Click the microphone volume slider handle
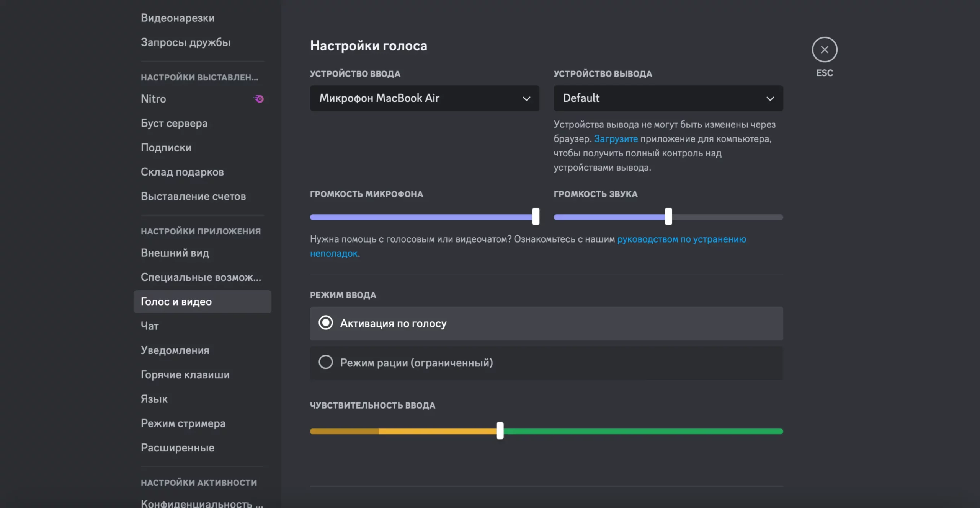The image size is (980, 508). [536, 217]
